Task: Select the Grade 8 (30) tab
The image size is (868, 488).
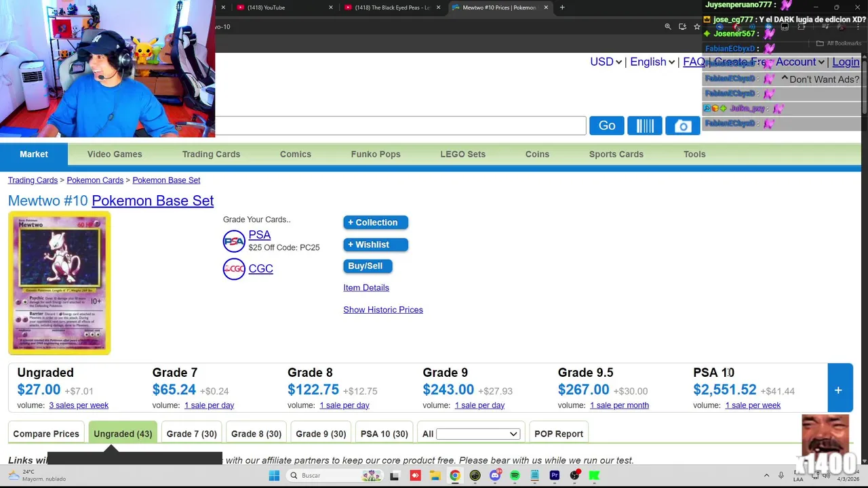Action: 256,434
